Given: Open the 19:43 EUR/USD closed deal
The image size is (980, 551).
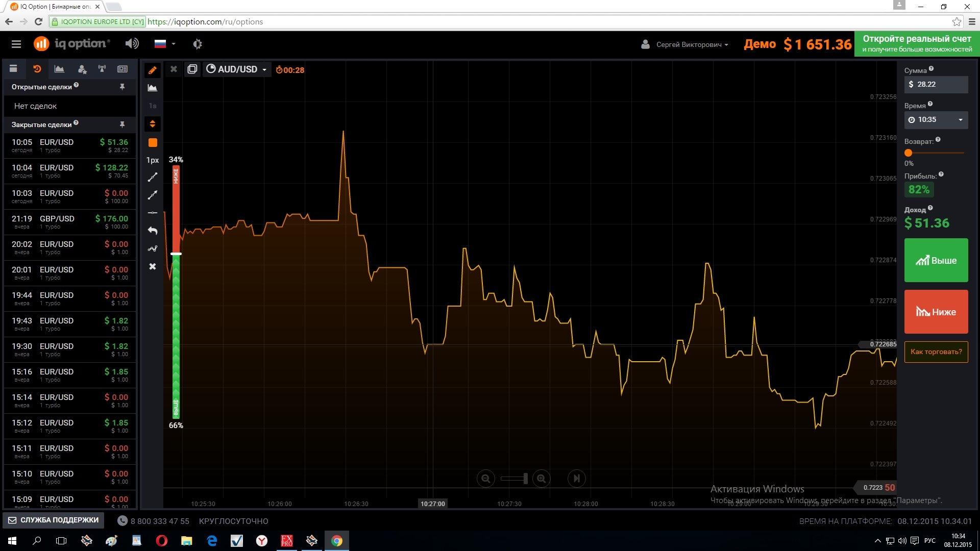Looking at the screenshot, I should [x=70, y=324].
